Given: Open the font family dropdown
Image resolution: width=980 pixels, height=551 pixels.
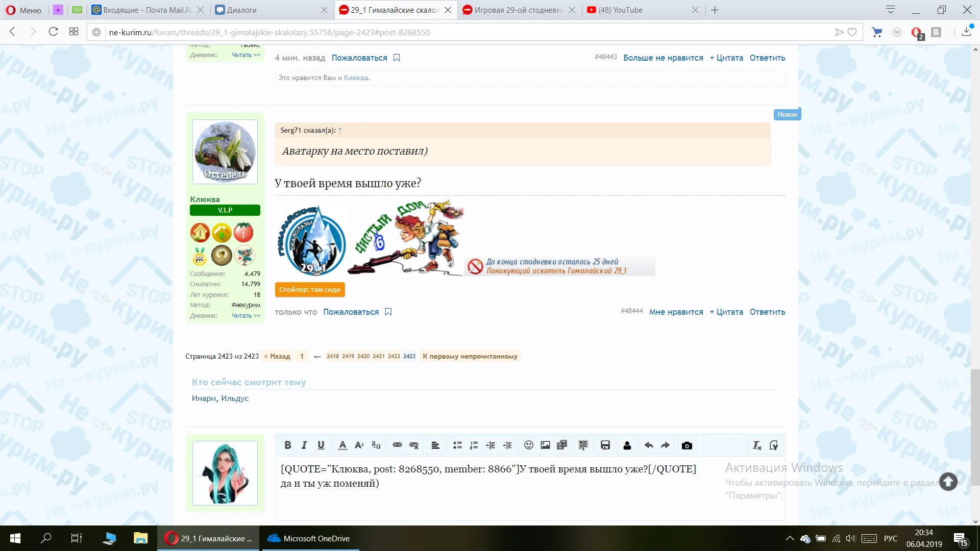Looking at the screenshot, I should [x=376, y=445].
